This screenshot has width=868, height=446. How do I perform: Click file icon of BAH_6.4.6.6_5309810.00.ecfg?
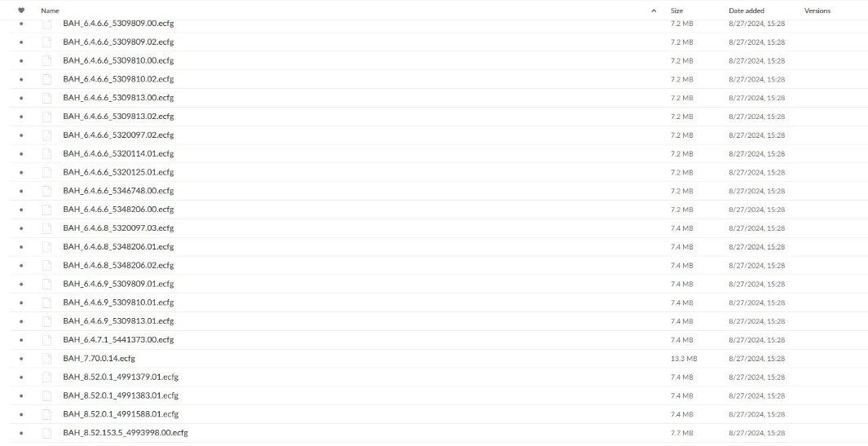(47, 60)
